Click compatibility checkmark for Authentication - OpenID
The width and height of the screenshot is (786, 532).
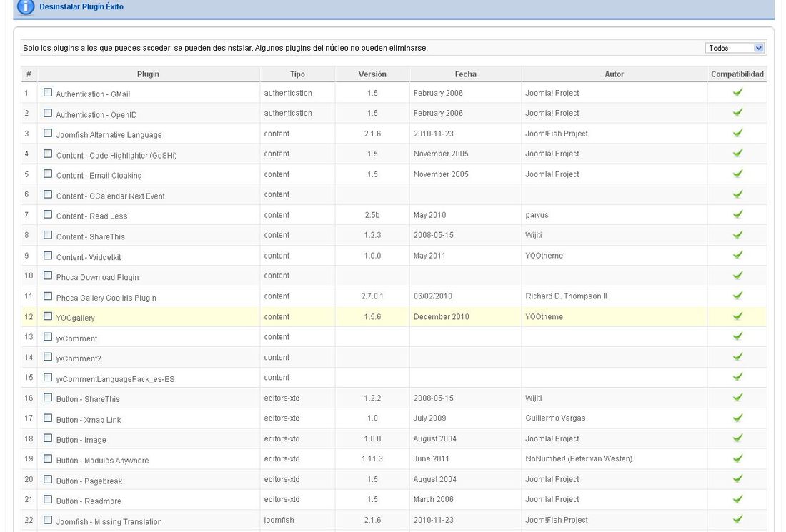[x=737, y=113]
